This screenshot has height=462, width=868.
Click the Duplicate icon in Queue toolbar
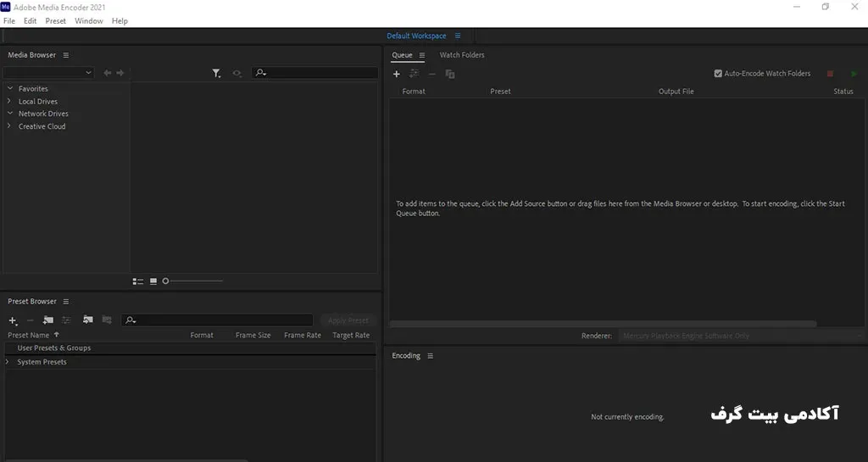(x=450, y=74)
